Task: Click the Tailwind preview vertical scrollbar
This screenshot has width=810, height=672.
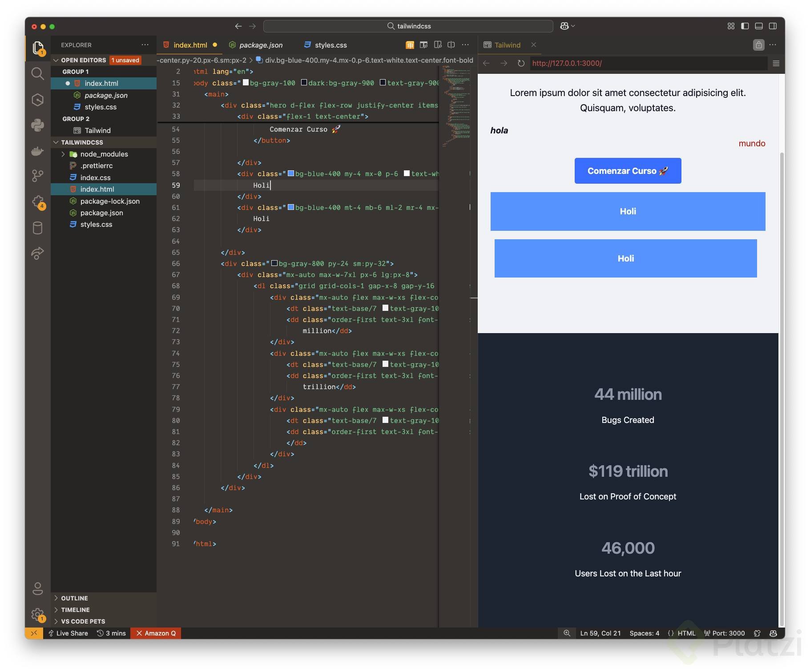Action: point(782,389)
